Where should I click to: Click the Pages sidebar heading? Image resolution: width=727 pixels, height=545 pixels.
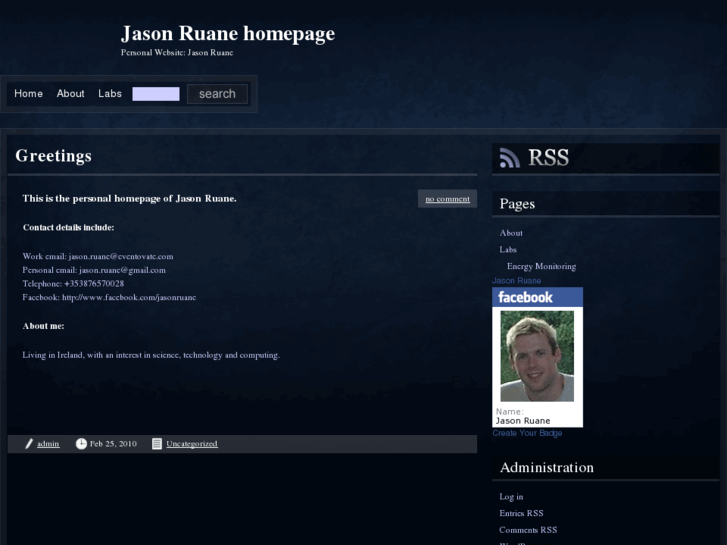pyautogui.click(x=517, y=204)
